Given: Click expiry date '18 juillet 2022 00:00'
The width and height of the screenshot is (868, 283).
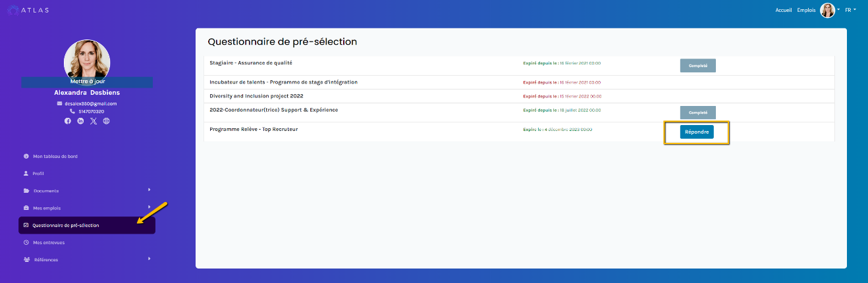Looking at the screenshot, I should coord(580,110).
